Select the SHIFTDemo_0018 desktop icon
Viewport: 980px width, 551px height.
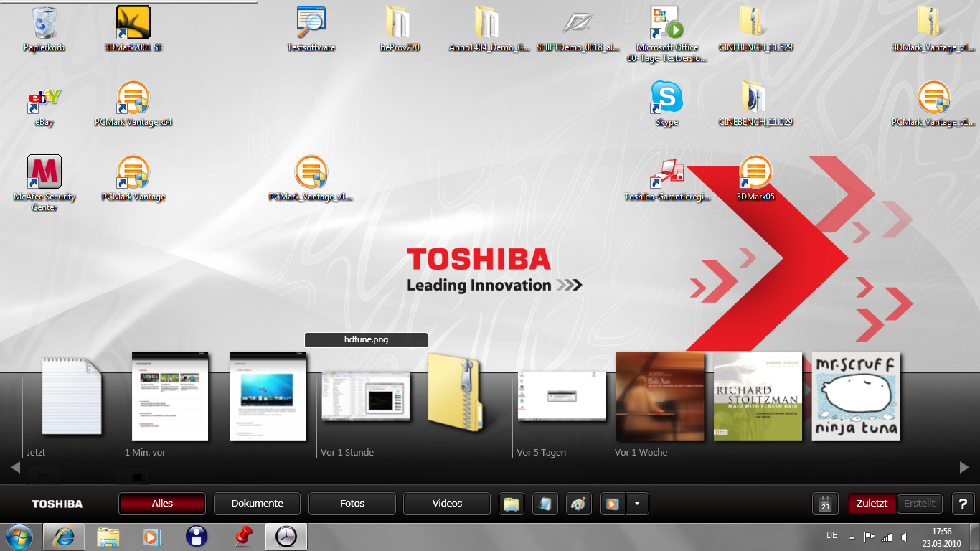(x=578, y=29)
